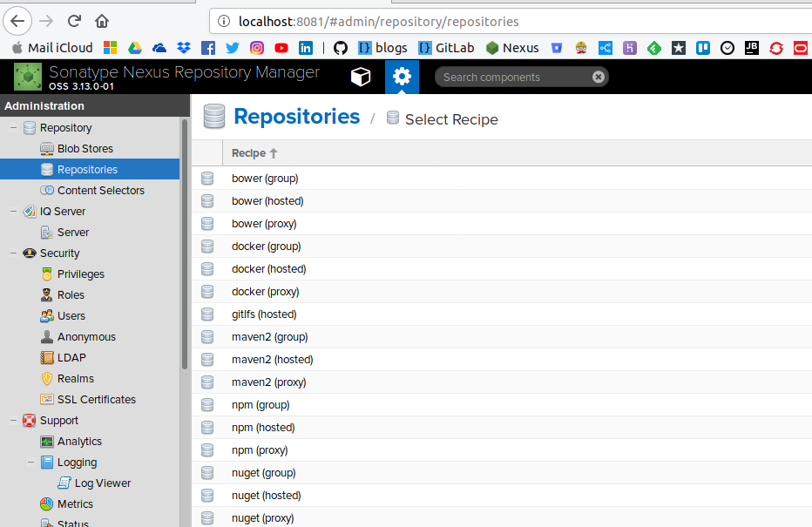This screenshot has height=527, width=812.
Task: Select the bower (group) recipe
Action: pyautogui.click(x=501, y=178)
